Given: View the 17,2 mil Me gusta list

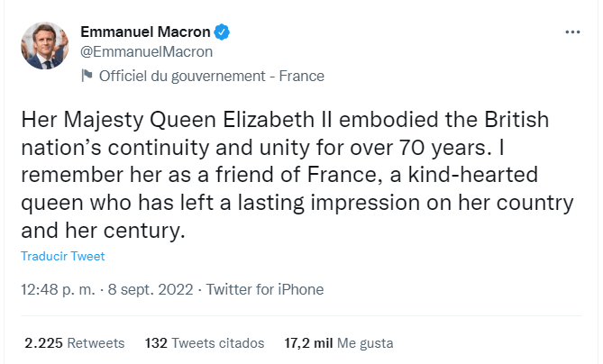Looking at the screenshot, I should [339, 343].
